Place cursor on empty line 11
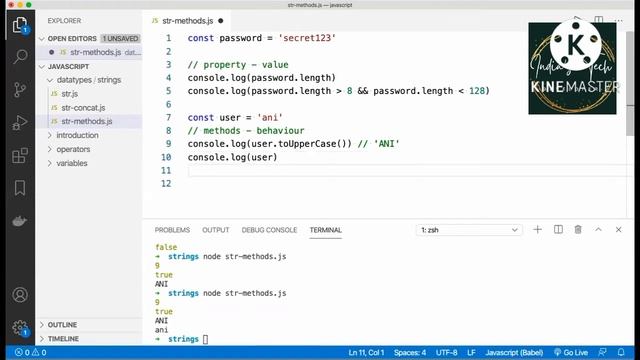This screenshot has height=360, width=640. 408,171
